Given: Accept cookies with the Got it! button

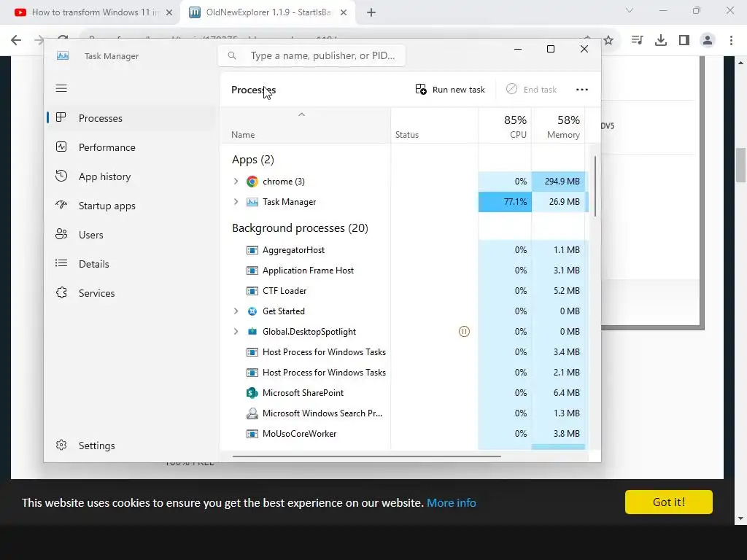Looking at the screenshot, I should [668, 502].
